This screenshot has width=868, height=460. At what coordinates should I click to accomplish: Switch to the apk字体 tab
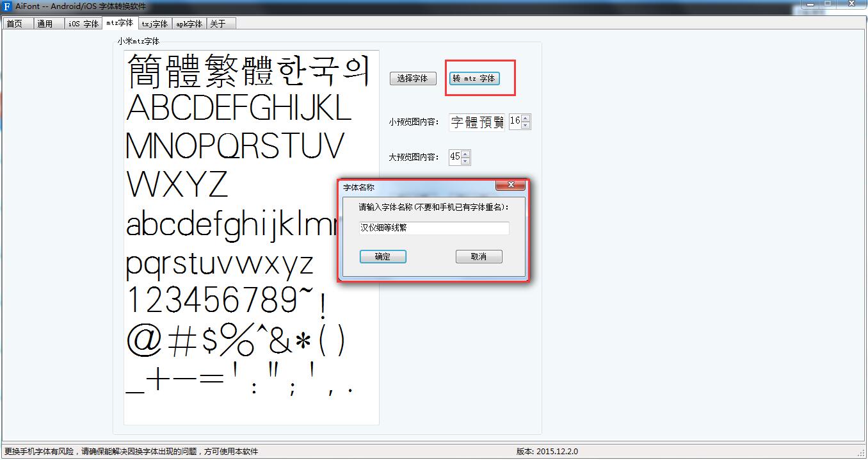188,22
